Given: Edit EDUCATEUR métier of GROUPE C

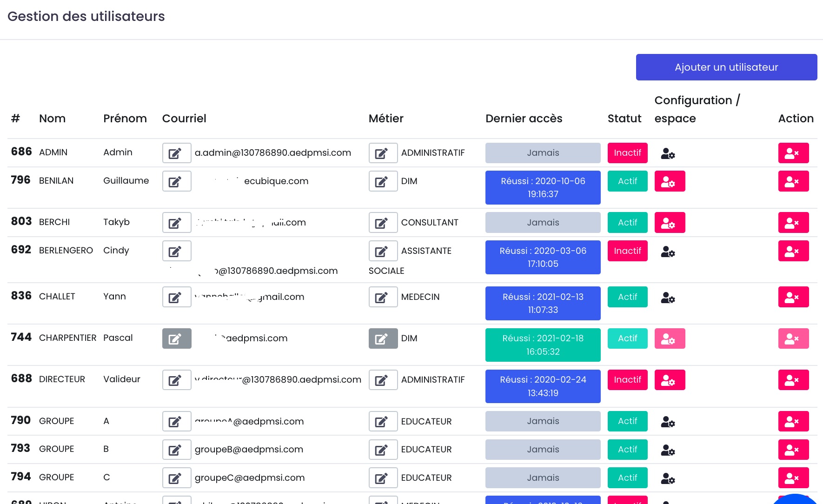Looking at the screenshot, I should (x=383, y=478).
